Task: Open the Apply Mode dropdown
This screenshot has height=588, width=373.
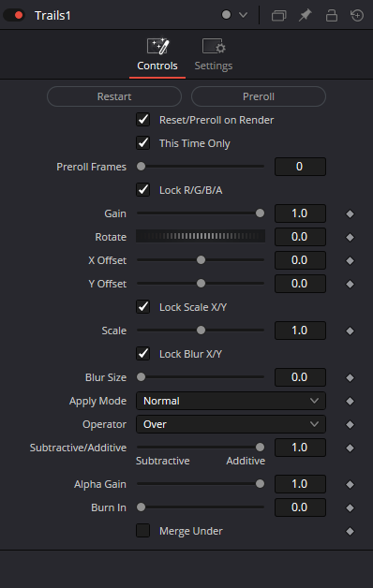Action: pyautogui.click(x=231, y=401)
